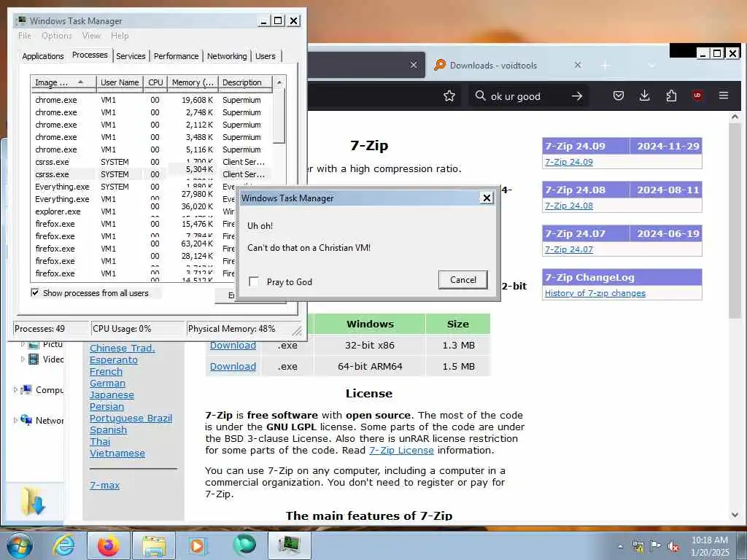
Task: Click the voidtools tab favicon
Action: point(440,65)
